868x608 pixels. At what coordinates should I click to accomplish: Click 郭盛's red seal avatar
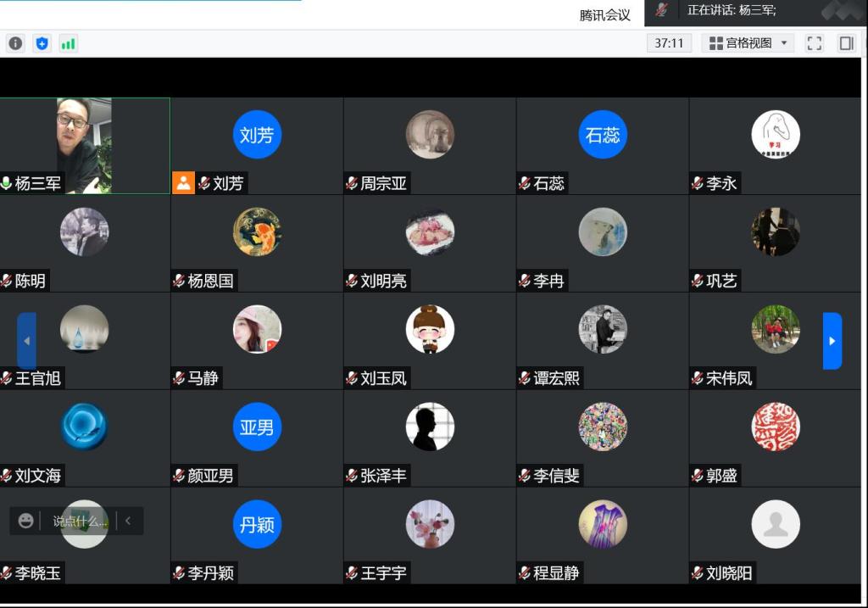coord(776,427)
